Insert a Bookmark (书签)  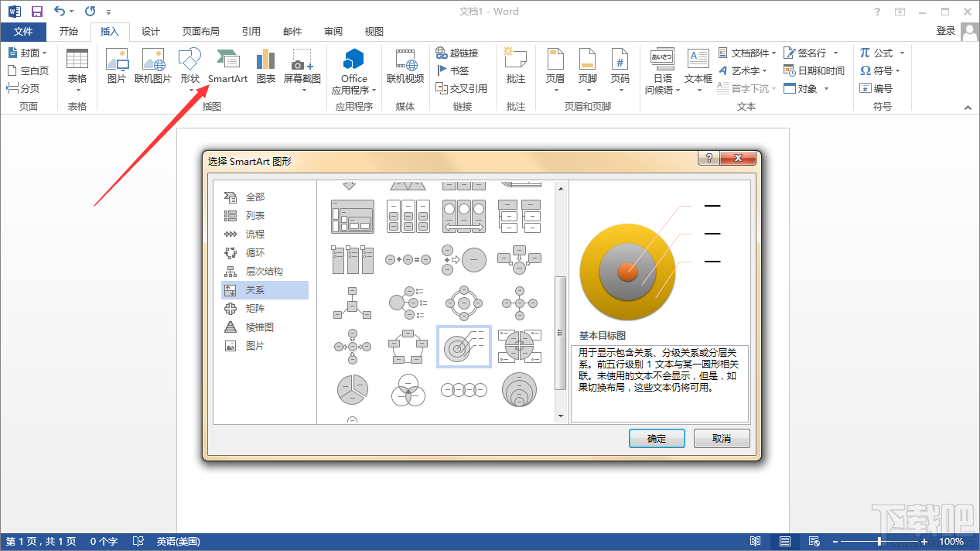pos(455,70)
